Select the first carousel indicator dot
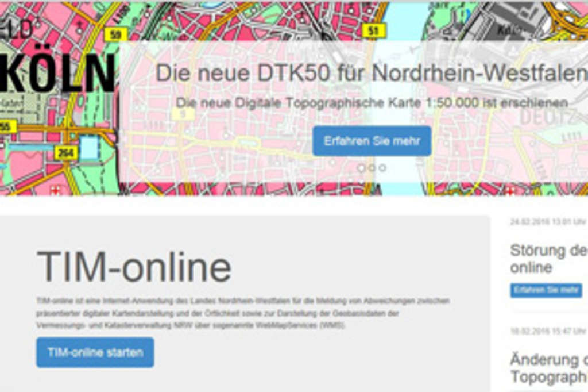 361,168
